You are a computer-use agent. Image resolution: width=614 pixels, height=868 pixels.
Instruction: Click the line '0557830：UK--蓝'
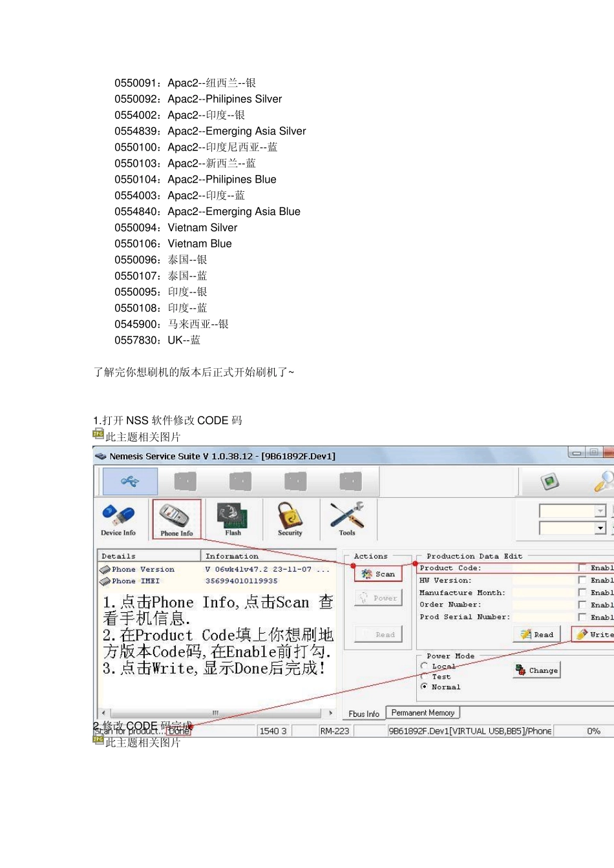coord(158,340)
